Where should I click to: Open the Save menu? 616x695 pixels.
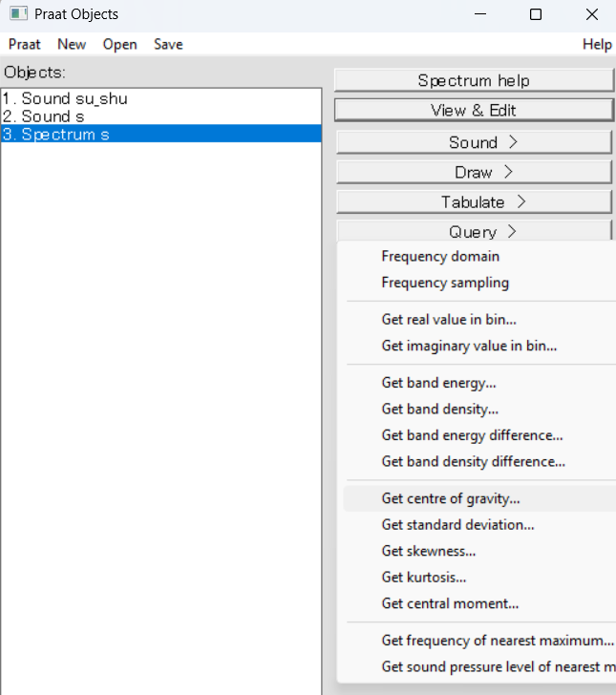tap(168, 44)
